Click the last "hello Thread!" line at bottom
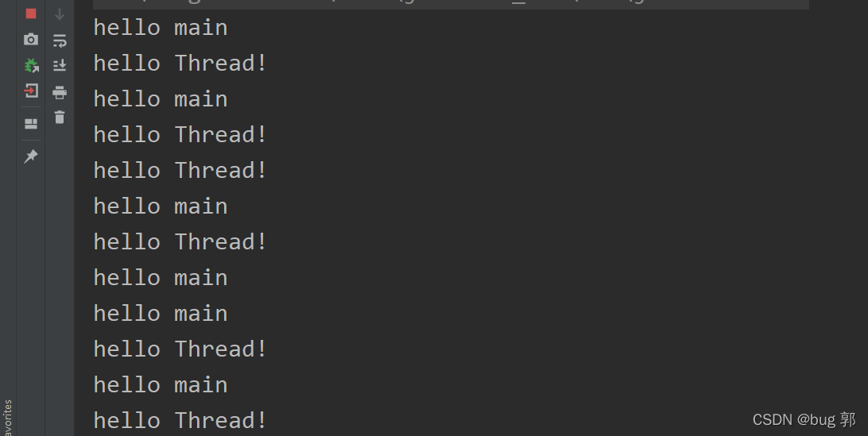 click(180, 420)
